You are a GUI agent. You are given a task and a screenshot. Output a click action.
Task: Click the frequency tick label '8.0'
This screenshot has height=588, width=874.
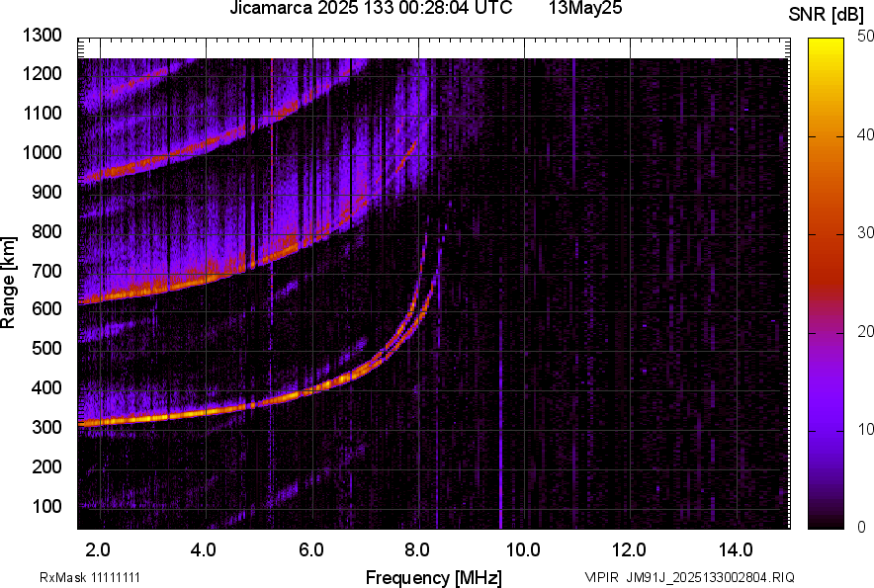416,550
